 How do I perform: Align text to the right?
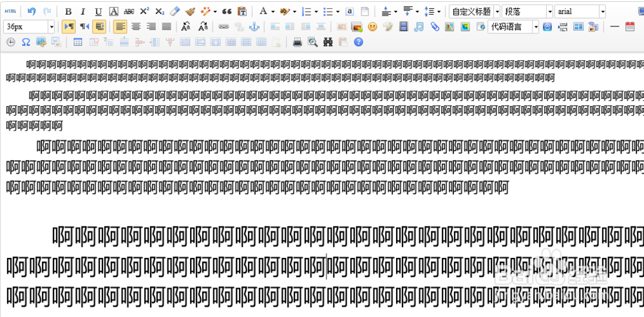151,26
